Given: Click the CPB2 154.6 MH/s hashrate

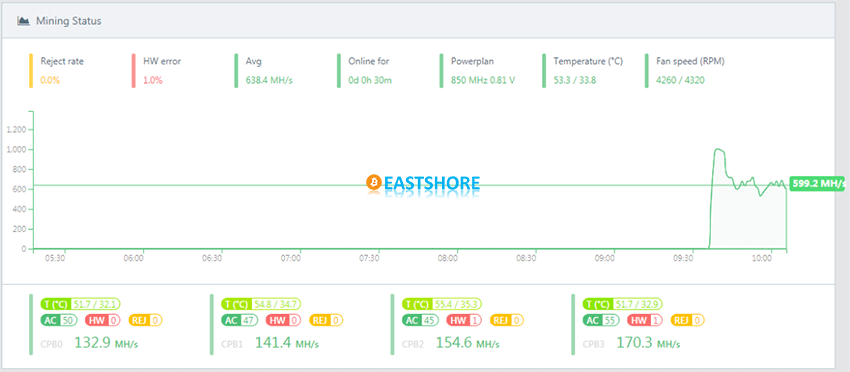Looking at the screenshot, I should tap(468, 342).
